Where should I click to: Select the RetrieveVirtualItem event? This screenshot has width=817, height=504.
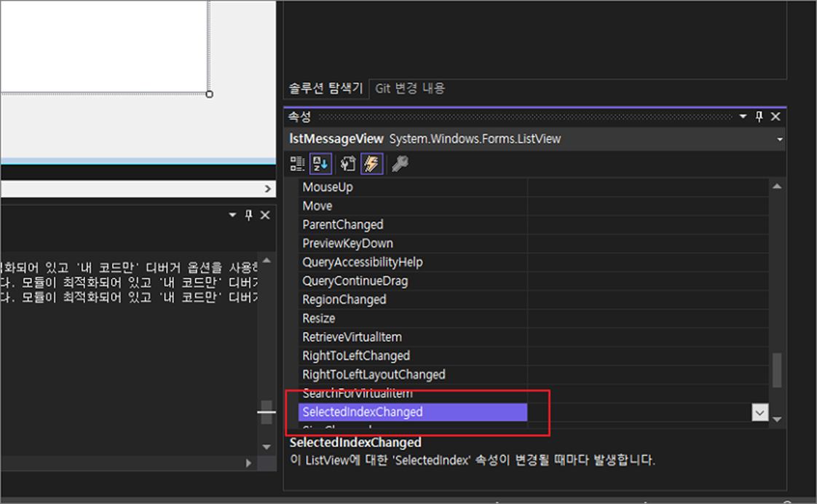coord(354,336)
